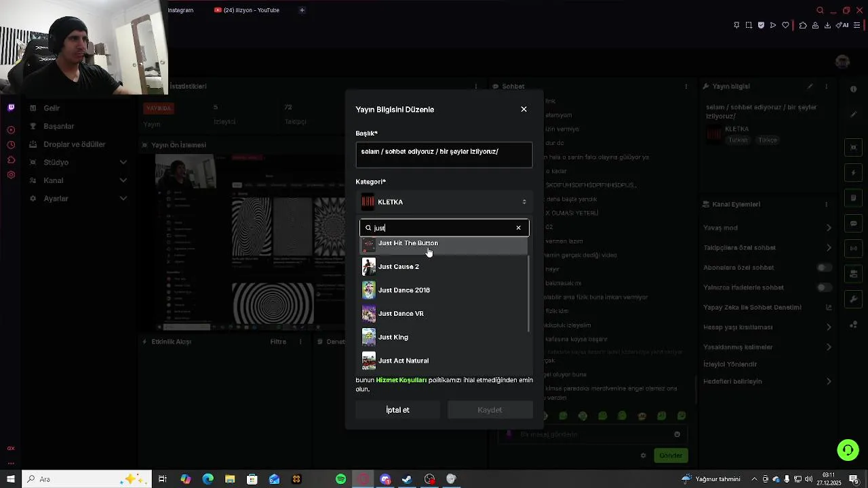Focus the category search box containing 'just'
868x488 pixels.
tap(443, 228)
